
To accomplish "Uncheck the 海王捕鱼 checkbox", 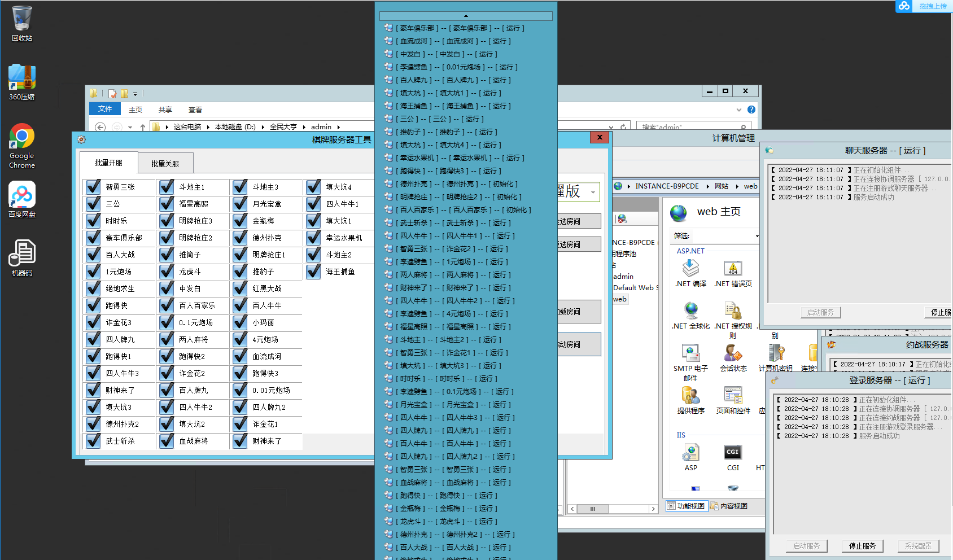I will point(313,272).
